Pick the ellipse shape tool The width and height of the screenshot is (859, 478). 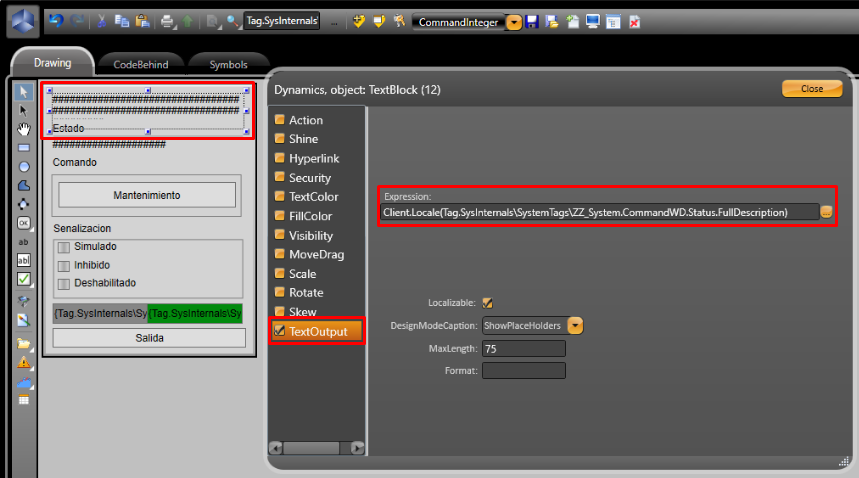click(24, 166)
